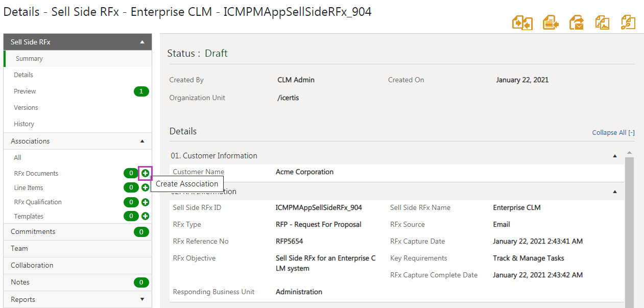Collapse the Associations section

coord(142,141)
